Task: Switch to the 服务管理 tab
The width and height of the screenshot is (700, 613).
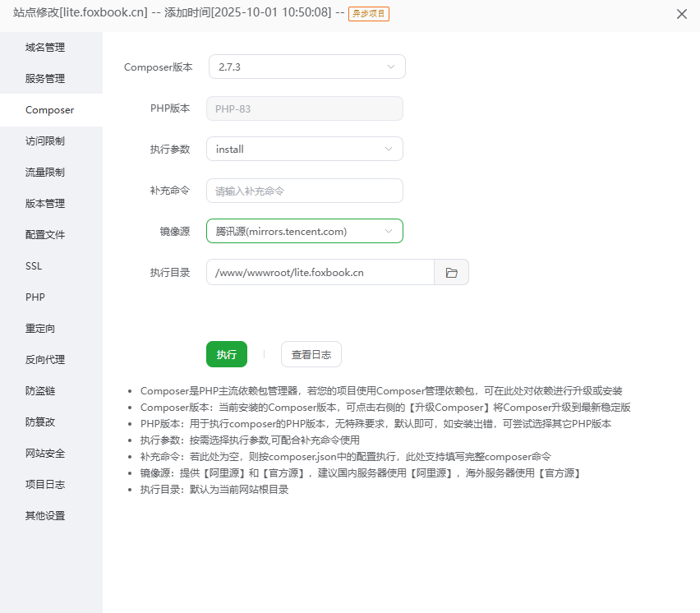Action: point(45,79)
